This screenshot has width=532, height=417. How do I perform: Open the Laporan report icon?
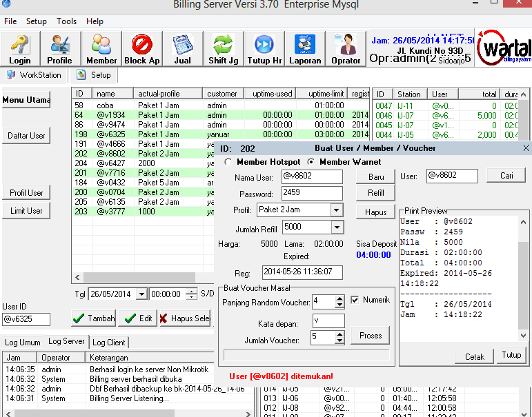coord(305,44)
